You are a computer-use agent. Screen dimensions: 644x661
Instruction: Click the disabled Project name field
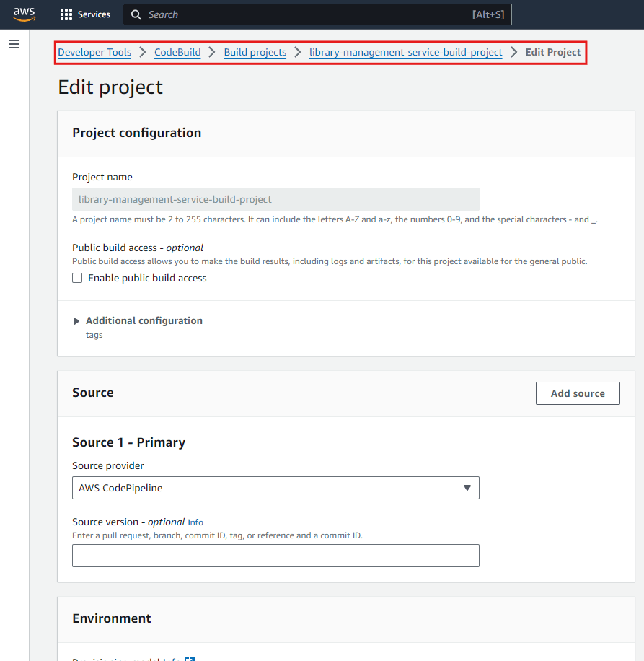tap(275, 199)
